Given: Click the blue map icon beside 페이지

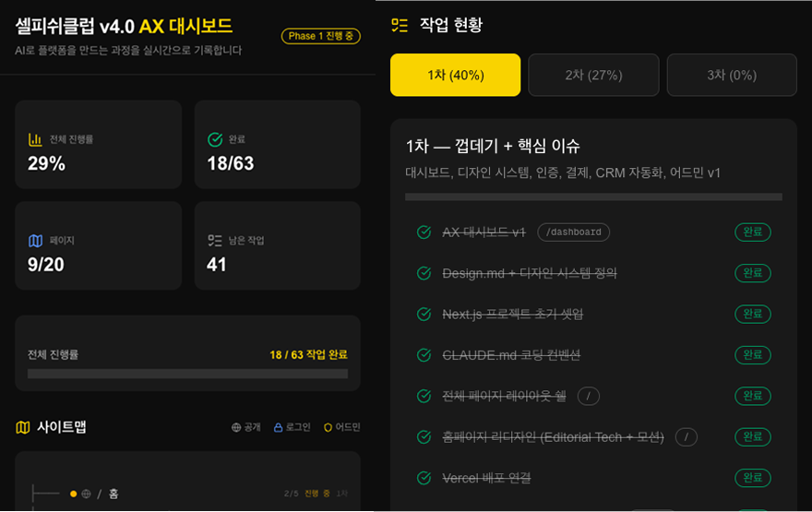Looking at the screenshot, I should click(35, 240).
